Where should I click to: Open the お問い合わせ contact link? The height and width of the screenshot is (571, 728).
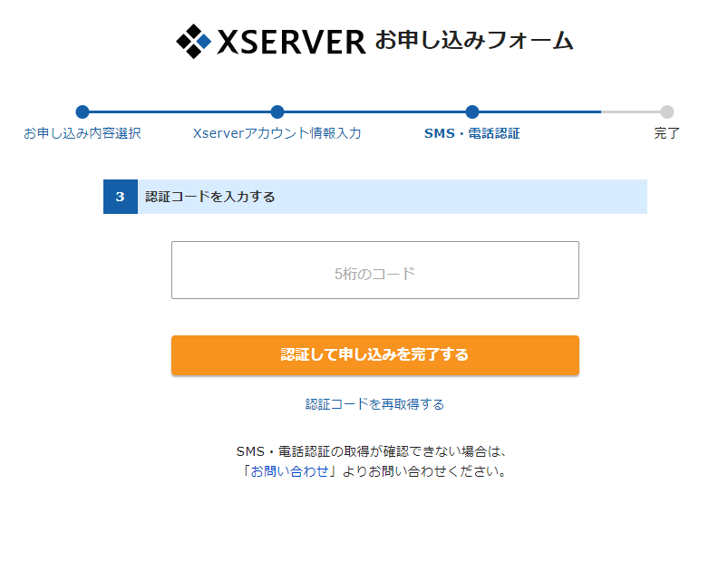pos(290,471)
